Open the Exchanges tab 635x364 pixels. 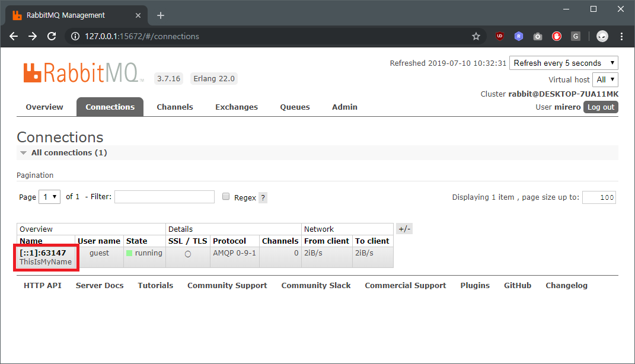[237, 107]
